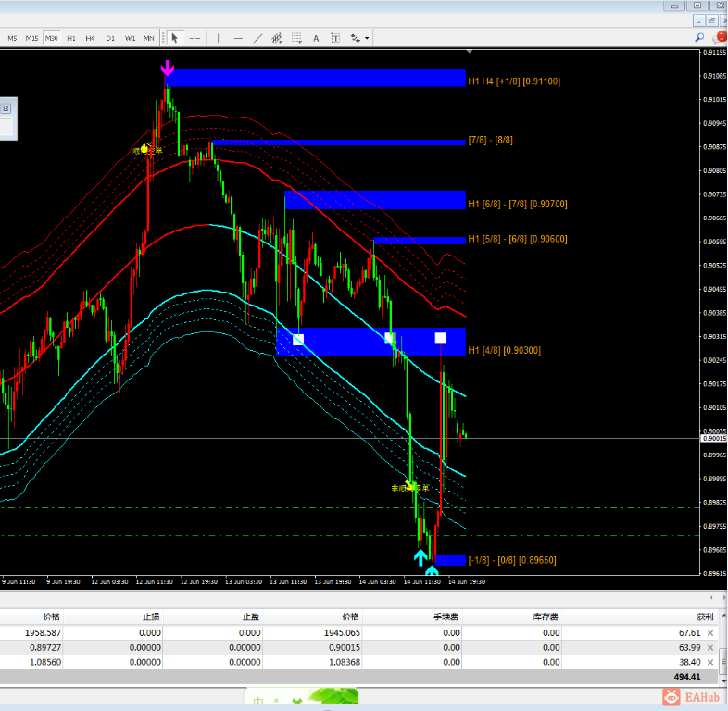The image size is (728, 711).
Task: Switch chart to M5 timeframe
Action: point(12,38)
